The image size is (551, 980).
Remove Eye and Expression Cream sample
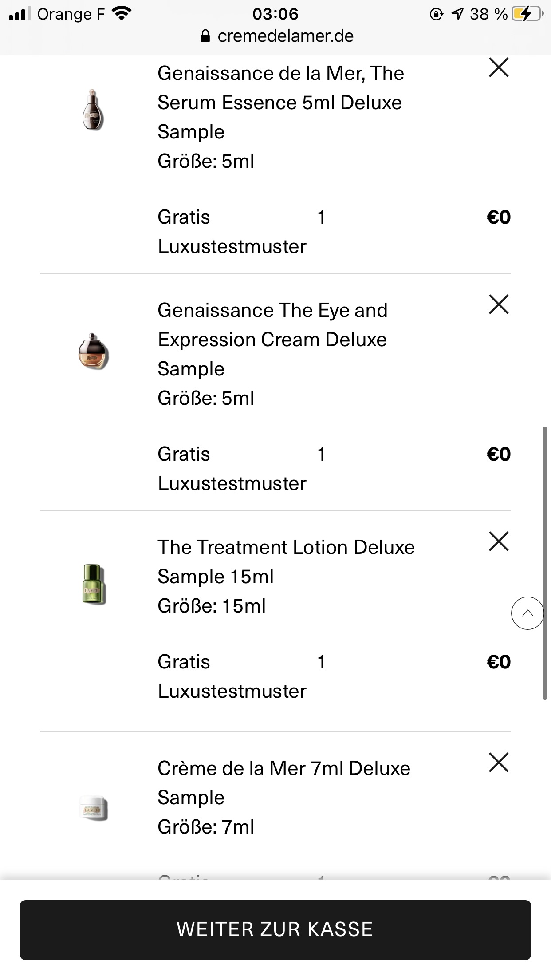(x=499, y=305)
